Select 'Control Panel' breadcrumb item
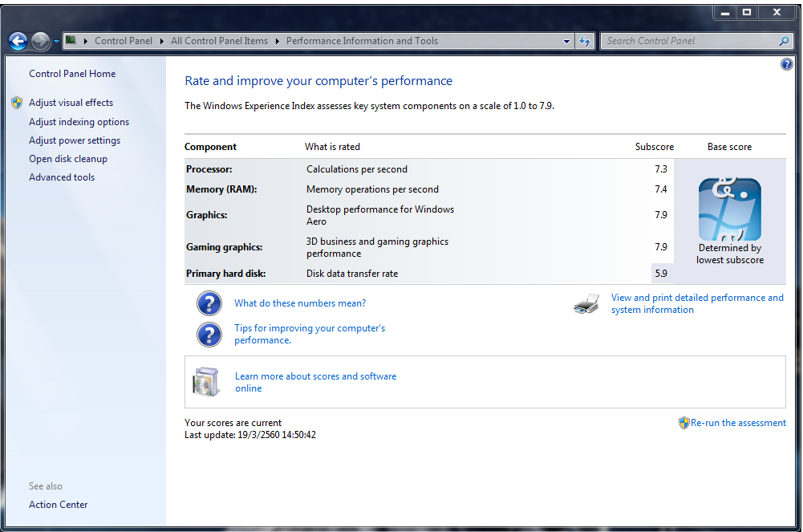 click(x=123, y=41)
